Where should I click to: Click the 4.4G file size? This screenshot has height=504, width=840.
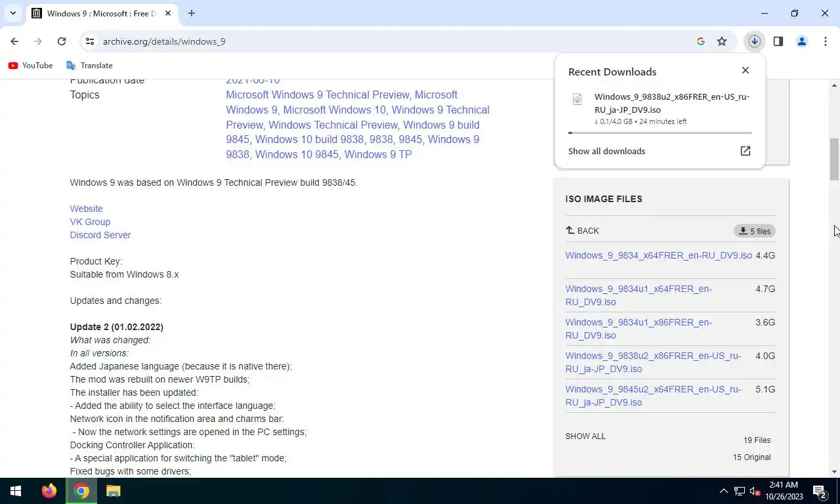point(765,255)
